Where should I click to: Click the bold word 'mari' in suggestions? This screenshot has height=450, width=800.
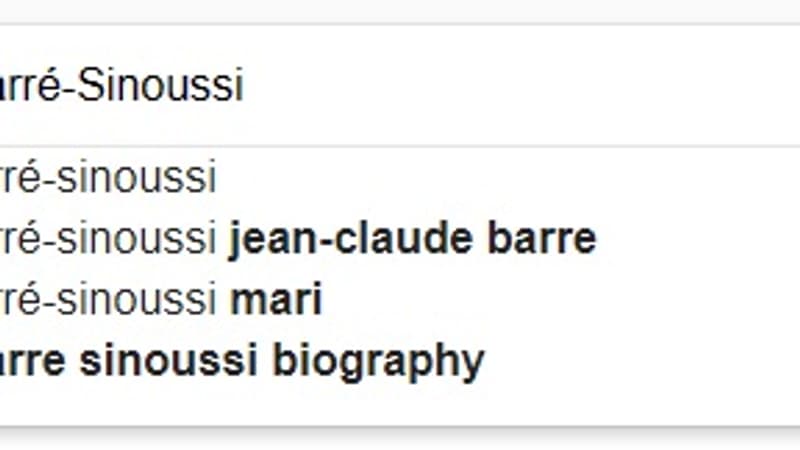pyautogui.click(x=276, y=299)
